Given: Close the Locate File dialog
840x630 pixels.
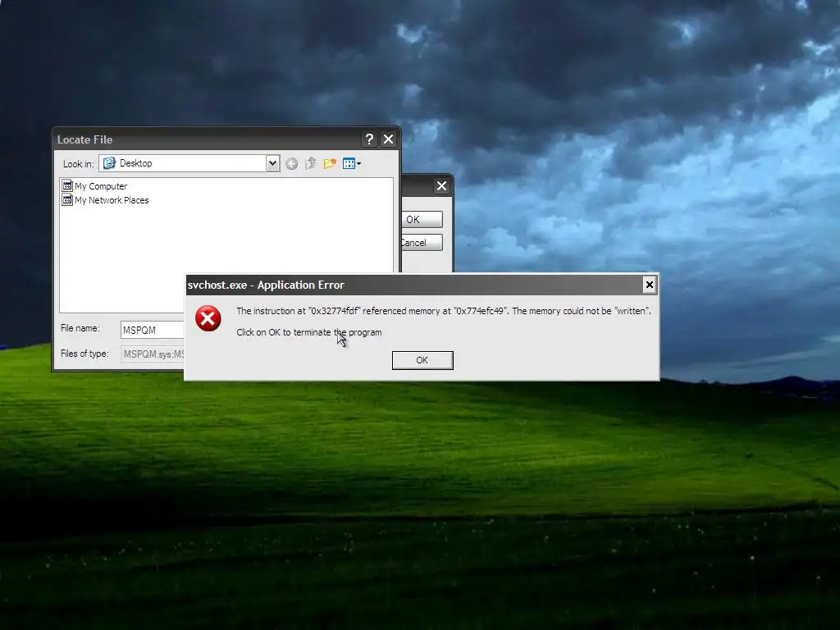Looking at the screenshot, I should pos(388,139).
